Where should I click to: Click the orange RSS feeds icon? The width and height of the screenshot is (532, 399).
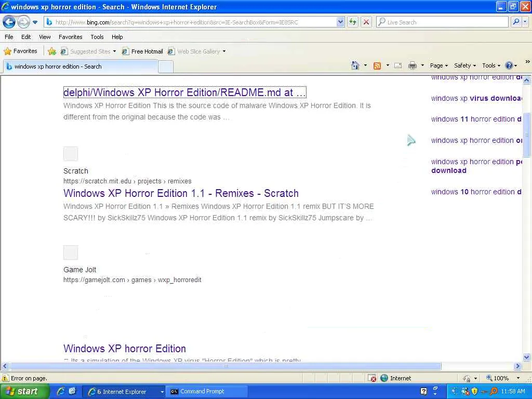[x=377, y=65]
